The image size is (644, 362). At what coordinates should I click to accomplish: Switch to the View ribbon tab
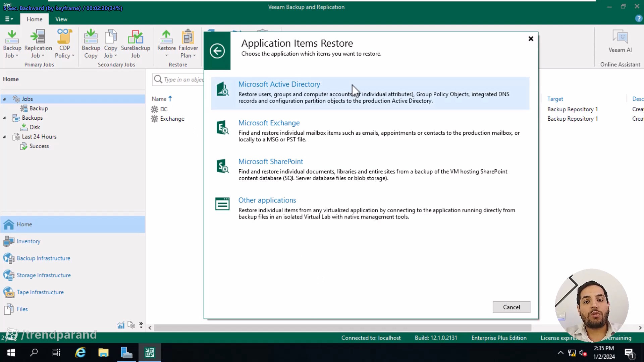pyautogui.click(x=61, y=19)
